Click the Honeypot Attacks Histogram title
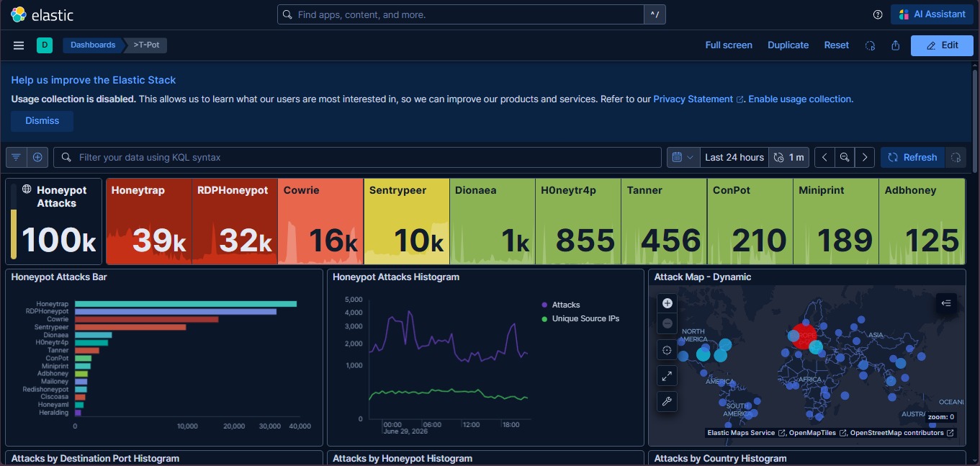This screenshot has height=466, width=980. tap(396, 277)
